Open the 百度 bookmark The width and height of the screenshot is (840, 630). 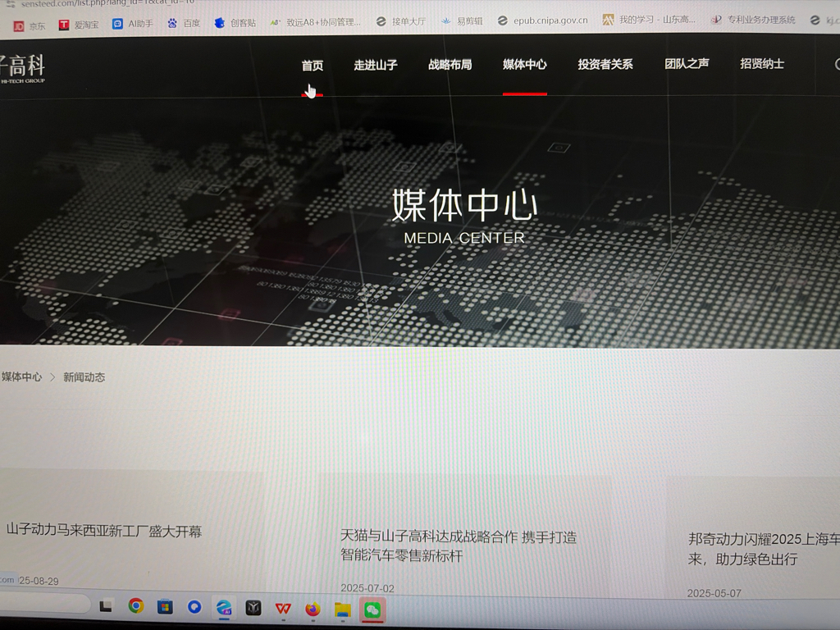(184, 23)
